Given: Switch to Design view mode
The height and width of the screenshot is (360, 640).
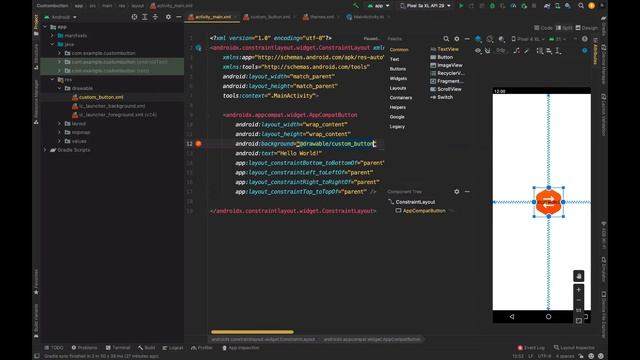Looking at the screenshot, I should [x=587, y=28].
